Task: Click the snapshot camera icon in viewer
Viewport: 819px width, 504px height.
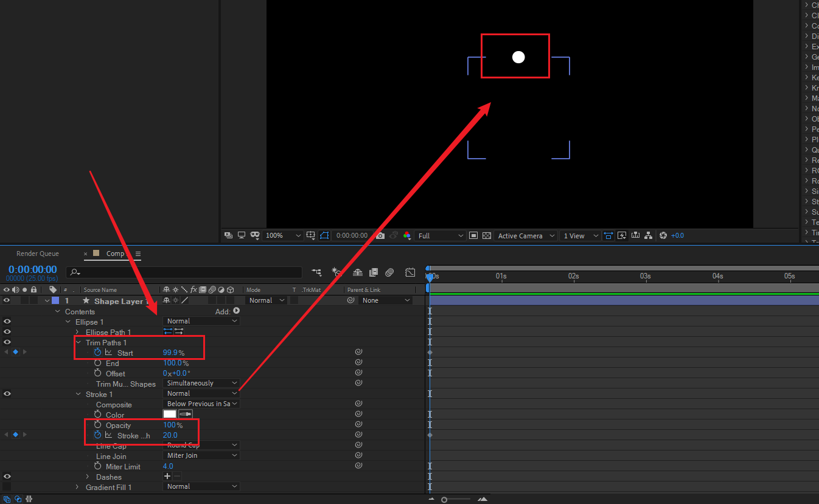Action: point(380,236)
